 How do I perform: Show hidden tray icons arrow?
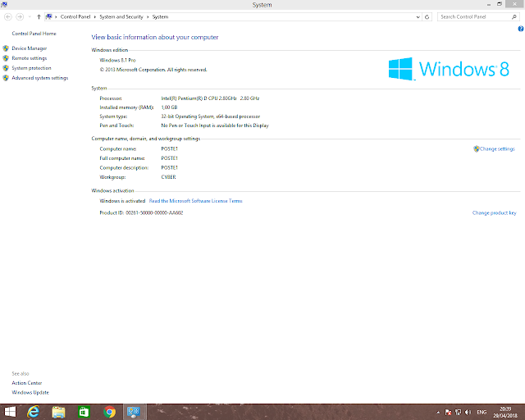point(438,413)
